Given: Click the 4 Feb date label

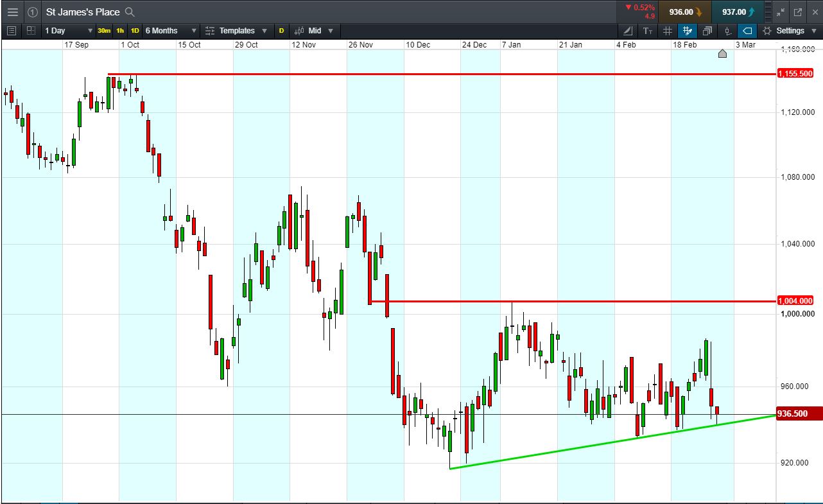Looking at the screenshot, I should click(626, 45).
